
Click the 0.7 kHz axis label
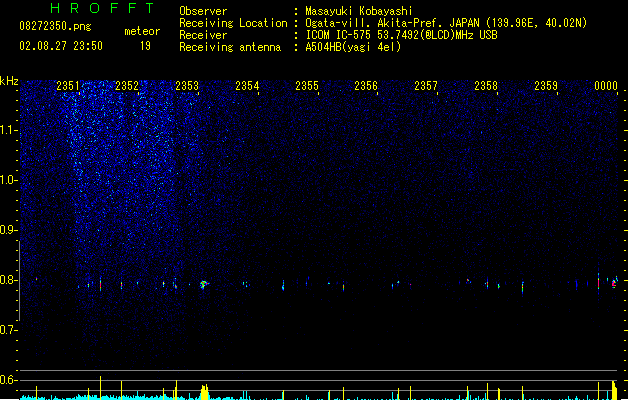tap(8, 330)
